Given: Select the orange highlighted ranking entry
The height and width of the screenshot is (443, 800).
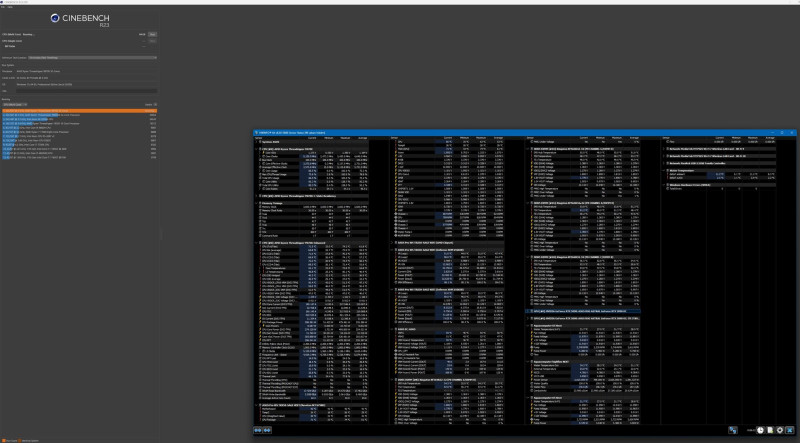Looking at the screenshot, I should point(80,111).
